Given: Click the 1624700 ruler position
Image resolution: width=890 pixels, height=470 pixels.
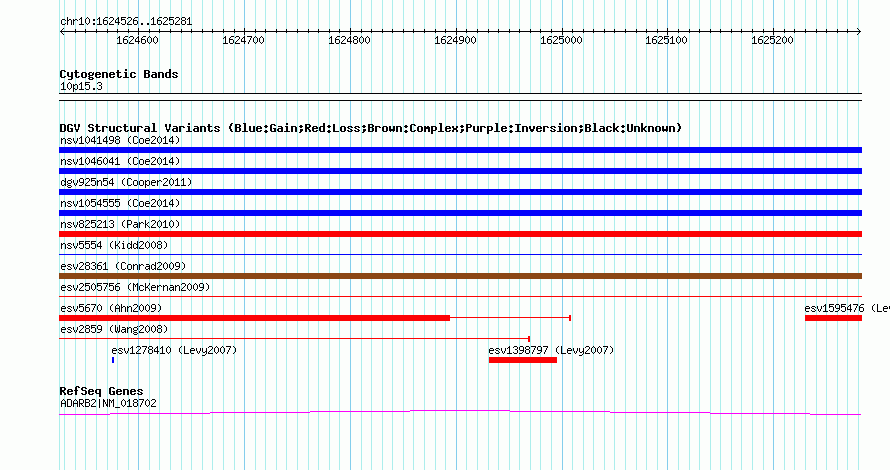Looking at the screenshot, I should tap(244, 40).
